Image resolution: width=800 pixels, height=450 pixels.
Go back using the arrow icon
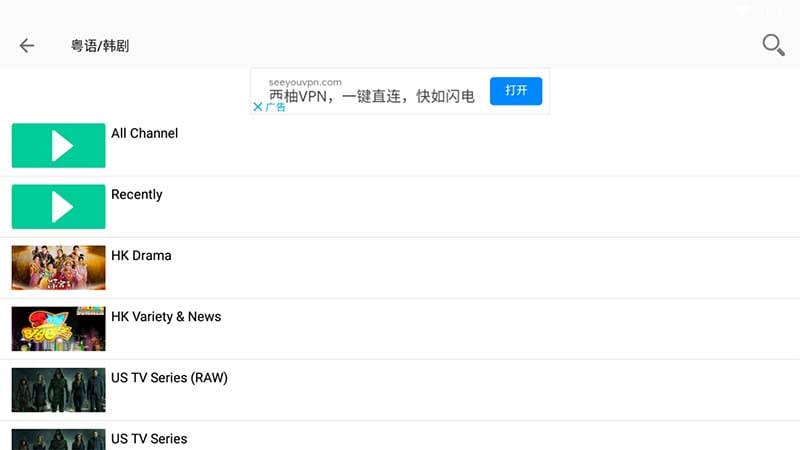click(27, 46)
